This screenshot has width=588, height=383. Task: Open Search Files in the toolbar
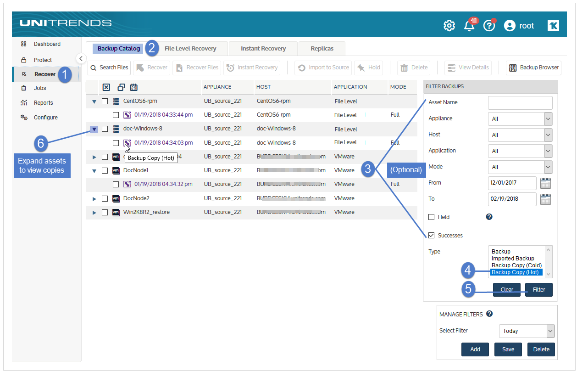pyautogui.click(x=109, y=68)
